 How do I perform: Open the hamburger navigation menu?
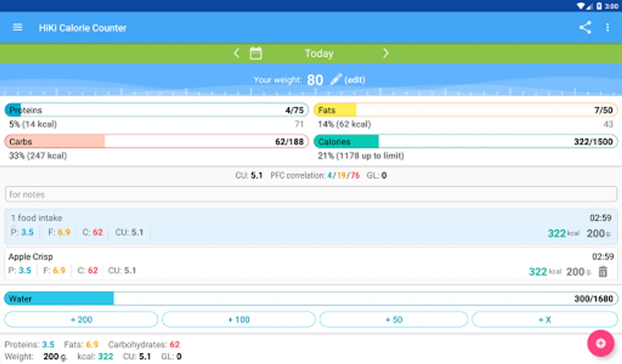click(17, 28)
